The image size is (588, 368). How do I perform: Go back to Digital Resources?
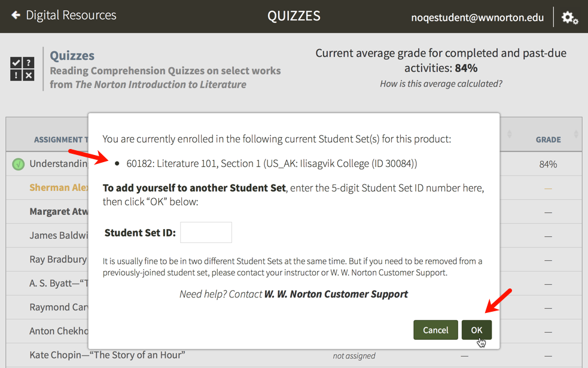[x=71, y=15]
